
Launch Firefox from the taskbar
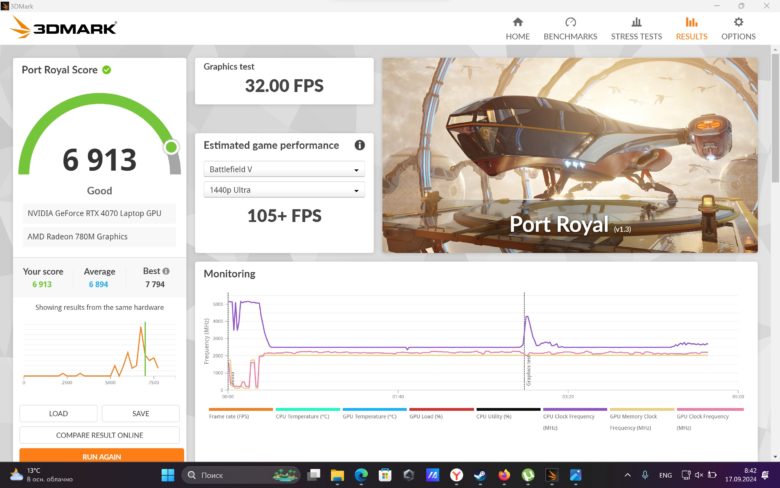pyautogui.click(x=504, y=476)
